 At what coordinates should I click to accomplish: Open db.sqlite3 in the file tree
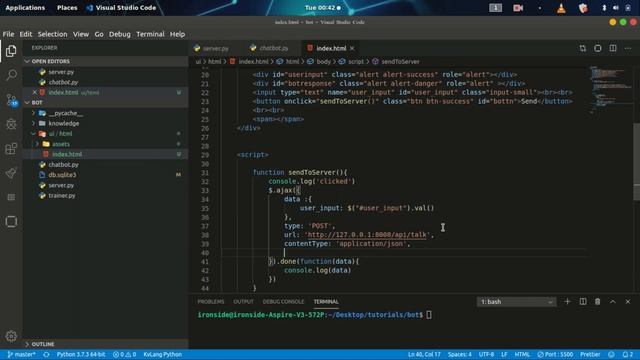(62, 175)
